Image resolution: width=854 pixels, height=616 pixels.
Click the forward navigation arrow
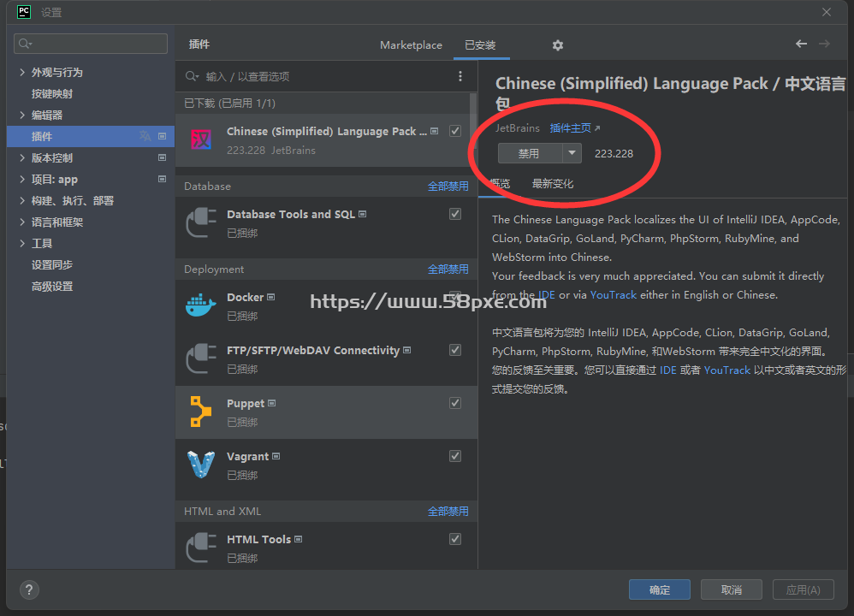point(824,44)
